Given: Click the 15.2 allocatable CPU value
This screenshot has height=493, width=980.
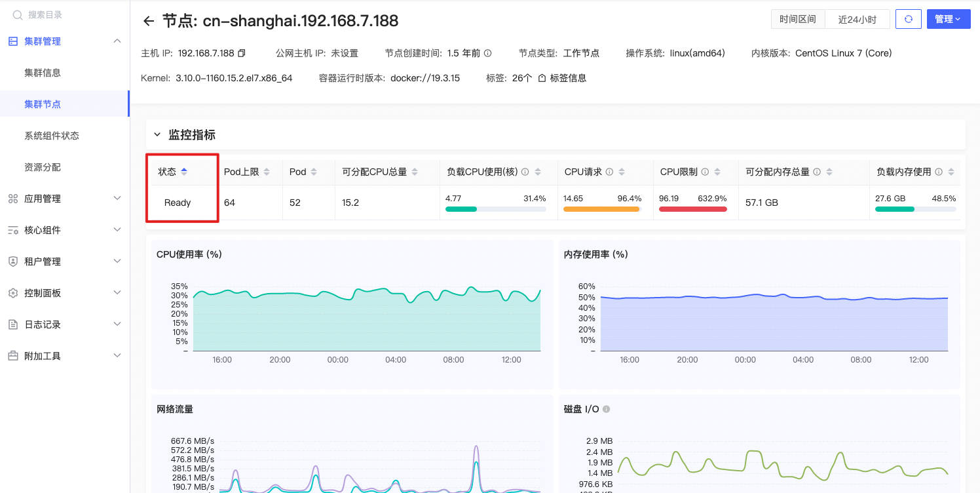Looking at the screenshot, I should [350, 203].
